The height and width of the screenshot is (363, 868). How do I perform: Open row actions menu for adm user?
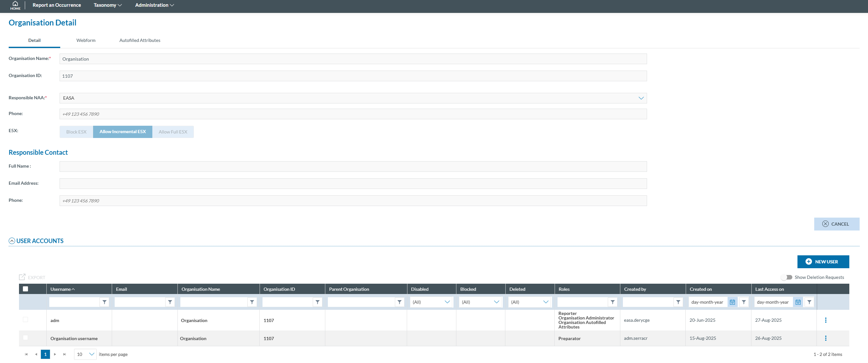click(x=825, y=320)
